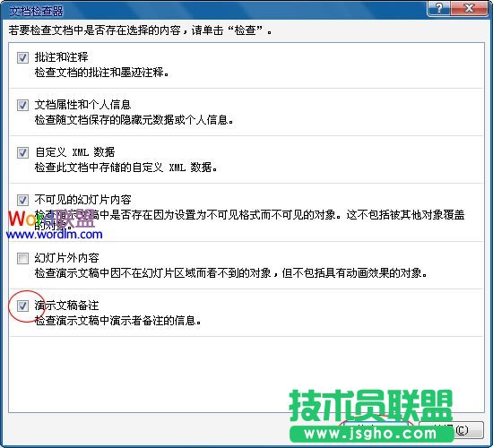Select the 自定义 XML 数据 label
This screenshot has width=493, height=448.
(74, 152)
